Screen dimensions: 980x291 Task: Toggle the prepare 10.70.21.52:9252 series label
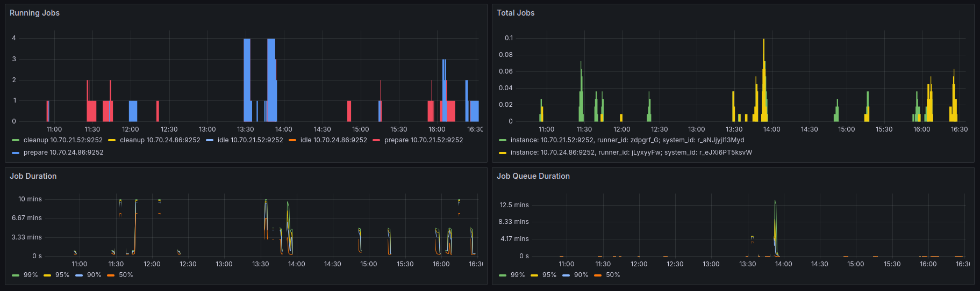coord(424,140)
